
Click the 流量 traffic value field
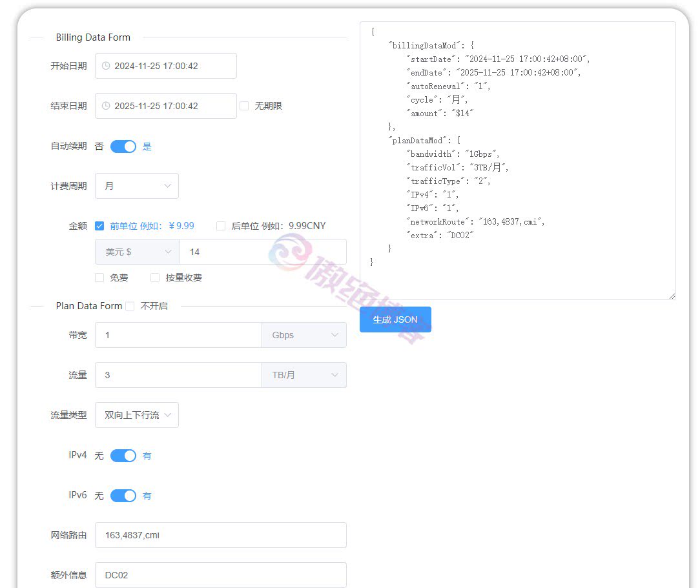pos(178,375)
